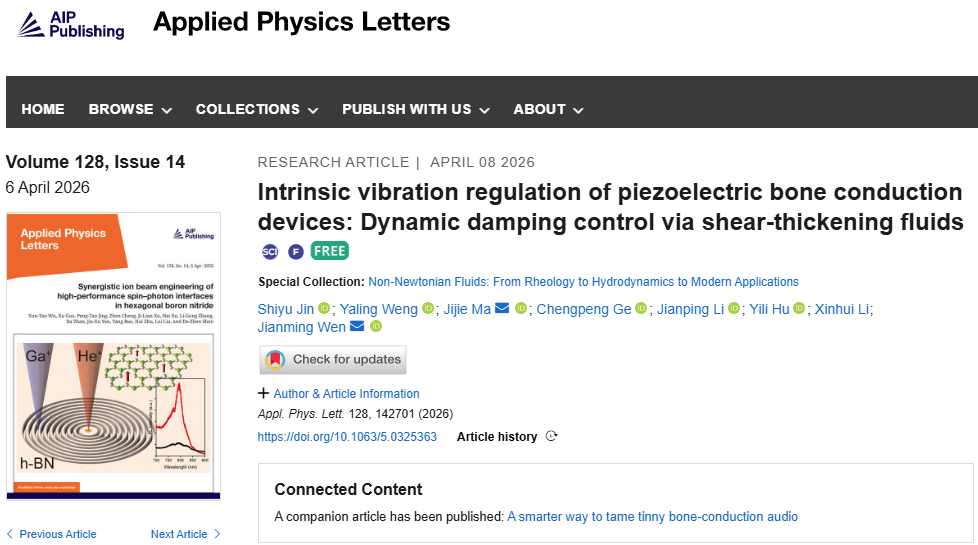978x545 pixels.
Task: Click the round F badge icon
Action: pyautogui.click(x=296, y=251)
